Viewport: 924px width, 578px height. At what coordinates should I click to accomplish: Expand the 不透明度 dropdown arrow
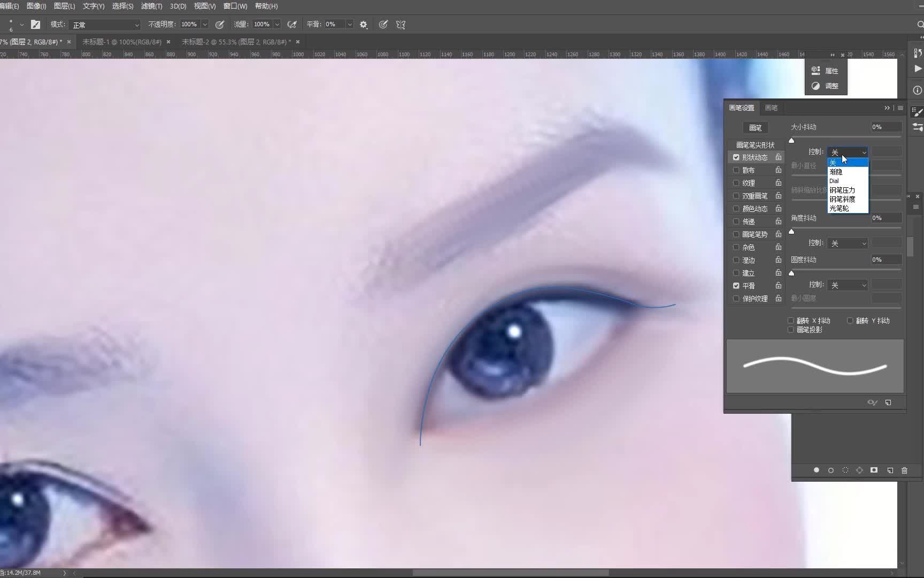(x=205, y=24)
